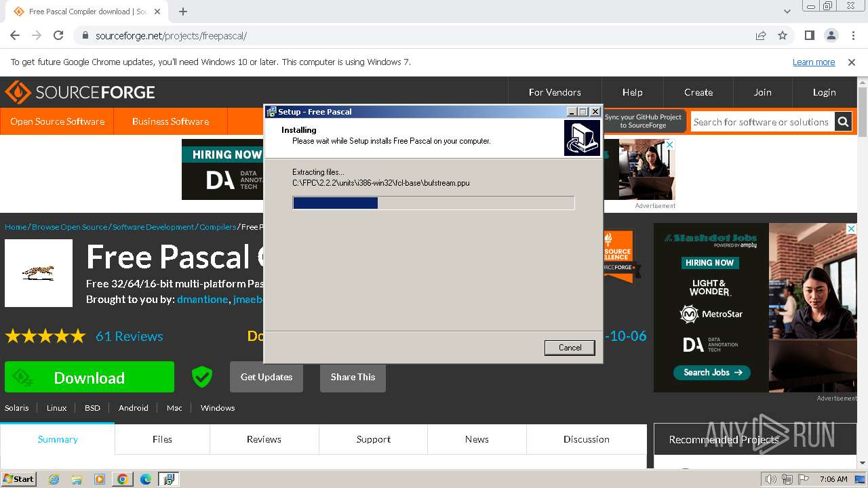Viewport: 868px width, 488px height.
Task: Click the volume icon in system tray
Action: point(771,479)
